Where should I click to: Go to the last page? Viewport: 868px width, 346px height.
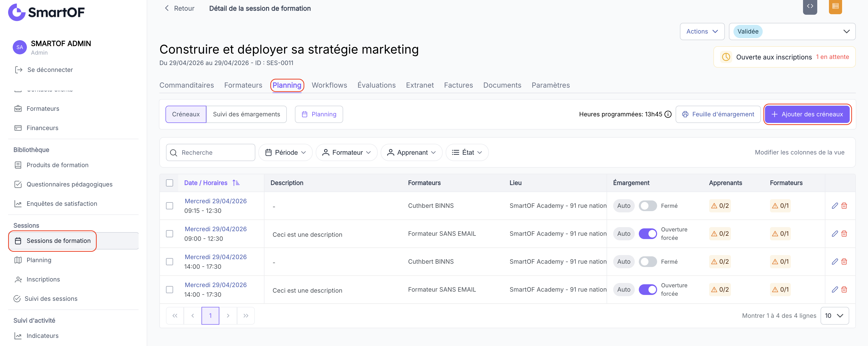coord(246,316)
